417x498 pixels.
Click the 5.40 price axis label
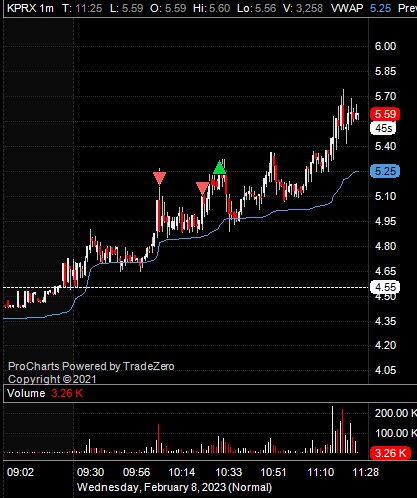click(385, 146)
